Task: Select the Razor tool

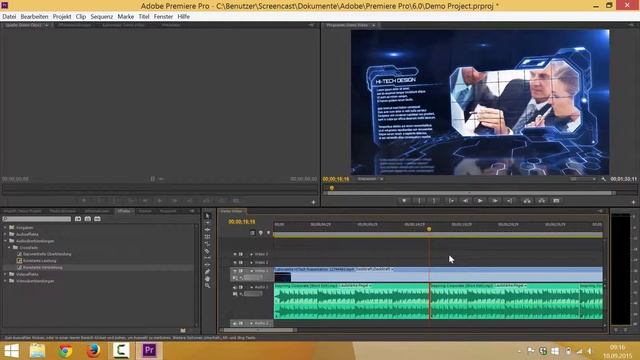Action: tap(207, 251)
